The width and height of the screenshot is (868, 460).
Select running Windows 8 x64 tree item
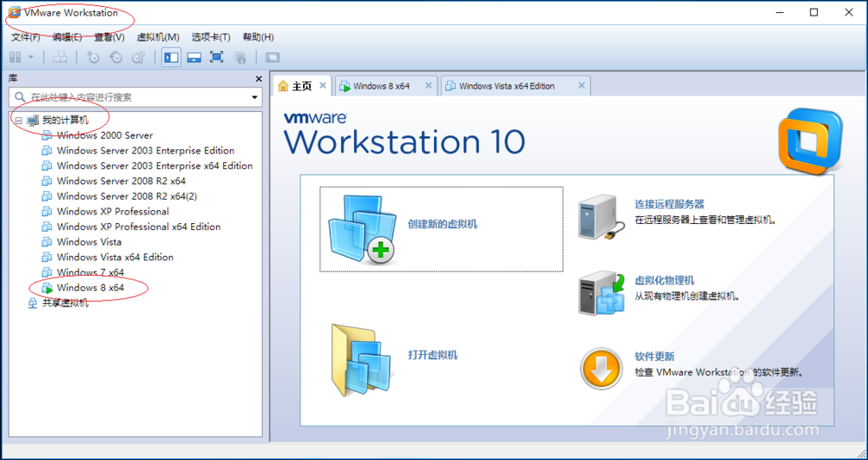[x=90, y=287]
